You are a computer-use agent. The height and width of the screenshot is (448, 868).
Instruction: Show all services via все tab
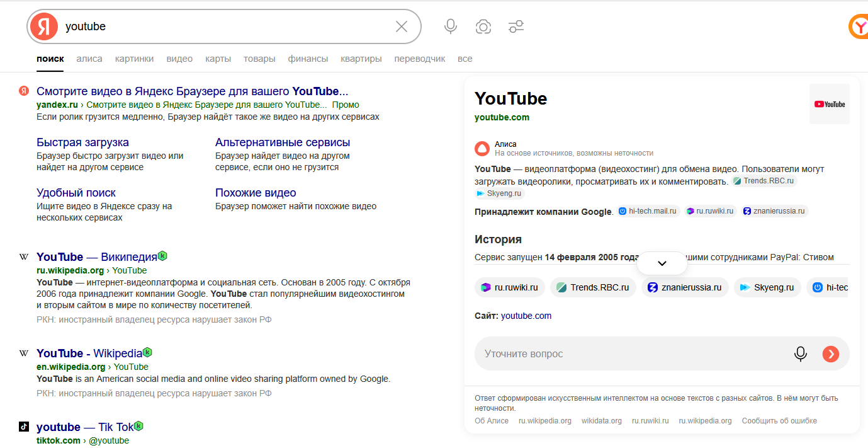(465, 59)
